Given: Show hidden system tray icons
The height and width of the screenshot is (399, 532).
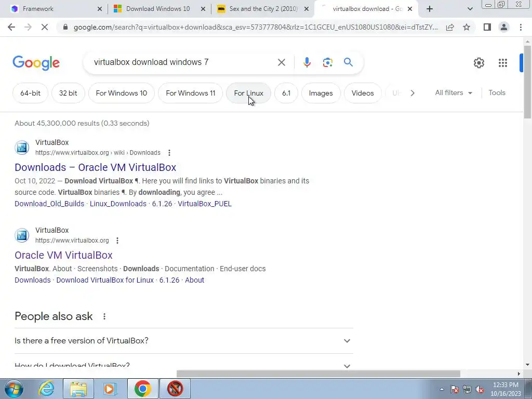Looking at the screenshot, I should (442, 390).
